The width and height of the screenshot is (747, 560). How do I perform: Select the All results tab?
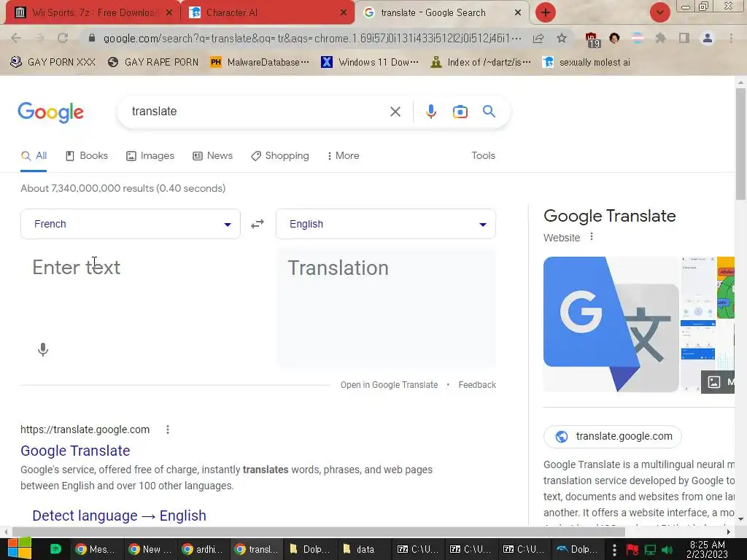tap(34, 156)
